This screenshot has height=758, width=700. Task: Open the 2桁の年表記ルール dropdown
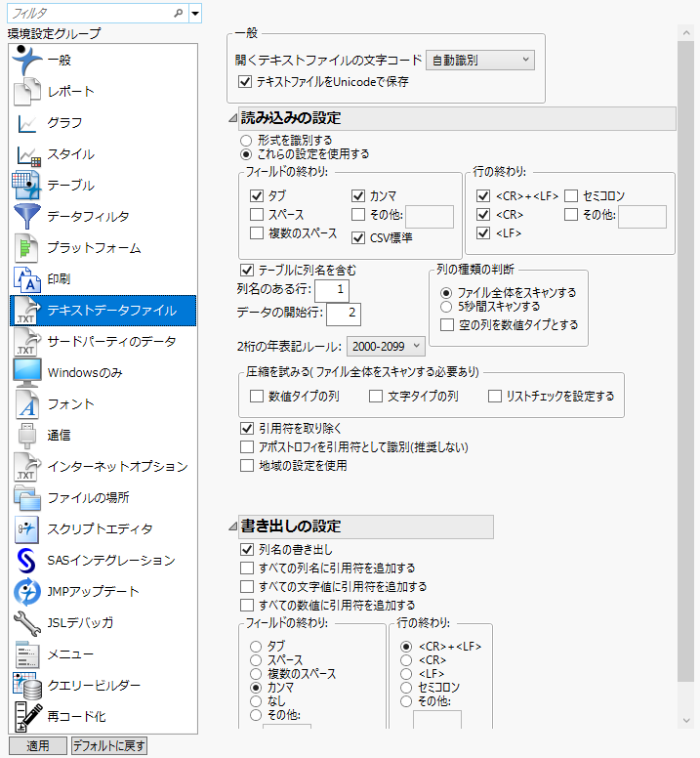386,346
